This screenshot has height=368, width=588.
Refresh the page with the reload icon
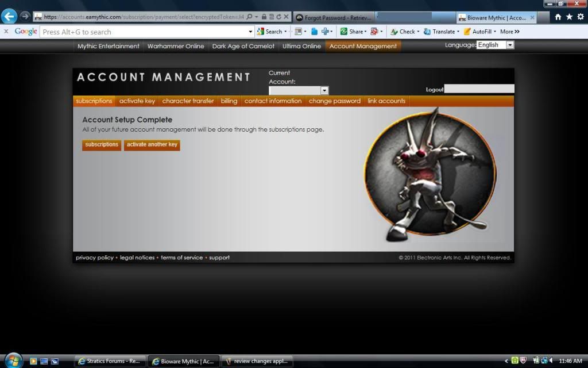pyautogui.click(x=278, y=17)
